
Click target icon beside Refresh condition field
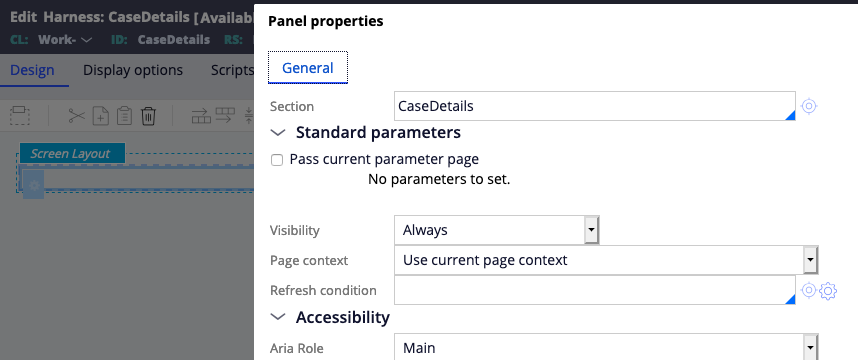point(809,290)
